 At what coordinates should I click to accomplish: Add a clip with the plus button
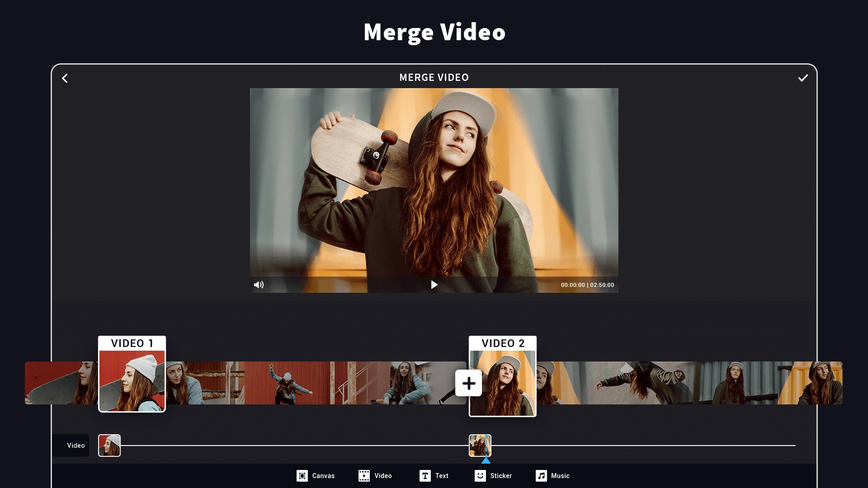click(x=468, y=383)
